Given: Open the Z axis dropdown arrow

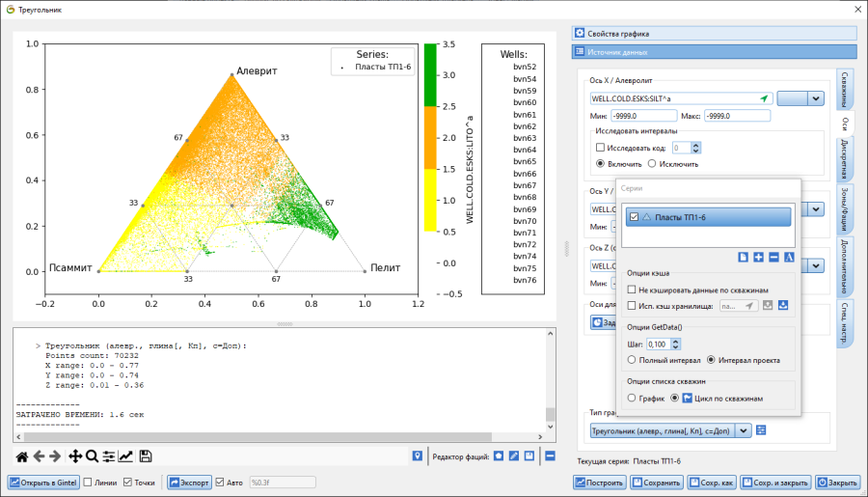Looking at the screenshot, I should coord(816,266).
